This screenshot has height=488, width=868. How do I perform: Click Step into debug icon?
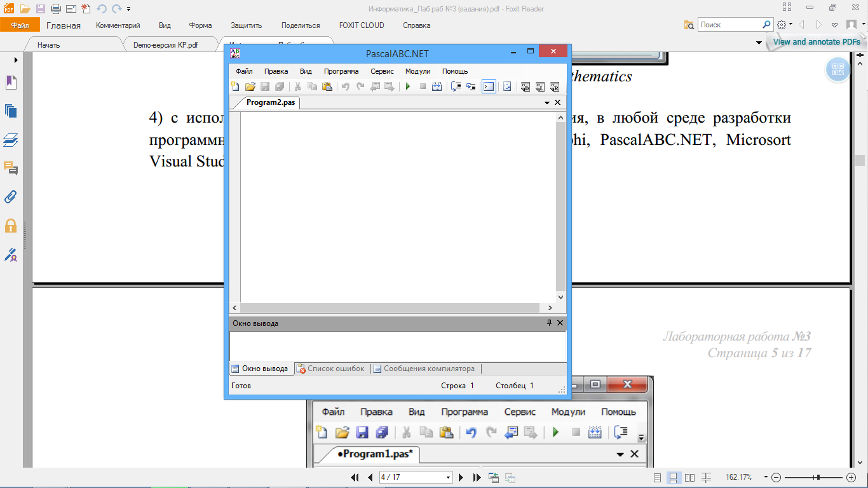(471, 86)
